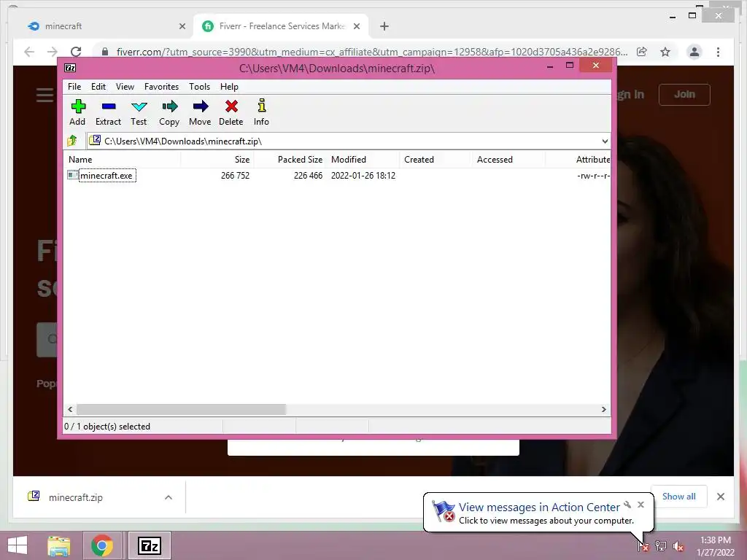
Task: Click the Action Center flag tray icon
Action: point(643,545)
